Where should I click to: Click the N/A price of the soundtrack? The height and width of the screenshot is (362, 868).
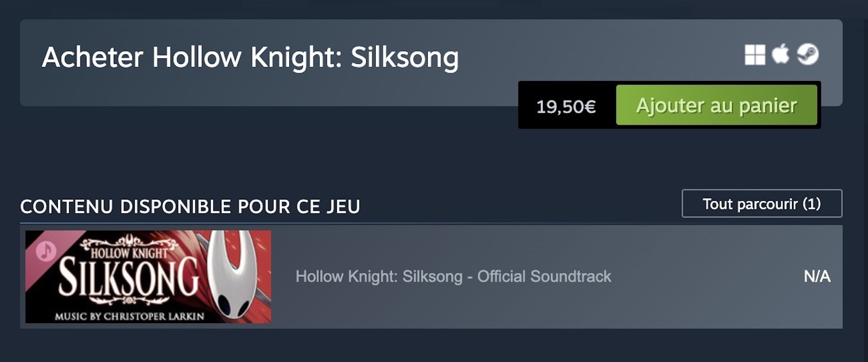pos(817,276)
